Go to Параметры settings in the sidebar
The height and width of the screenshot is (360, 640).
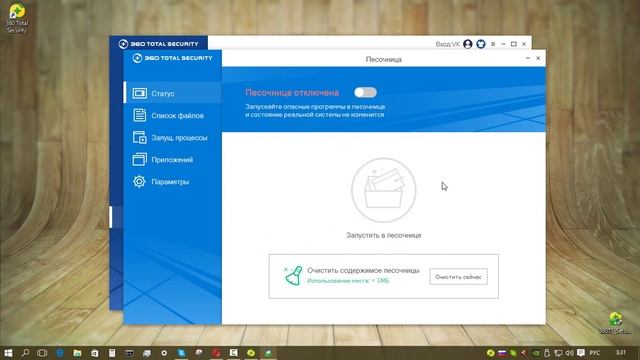click(x=173, y=182)
